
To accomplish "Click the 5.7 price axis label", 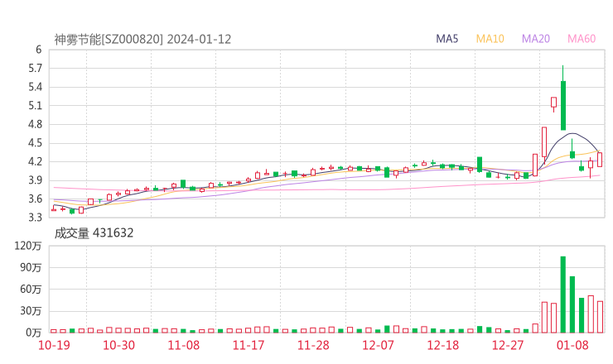I will (x=35, y=69).
